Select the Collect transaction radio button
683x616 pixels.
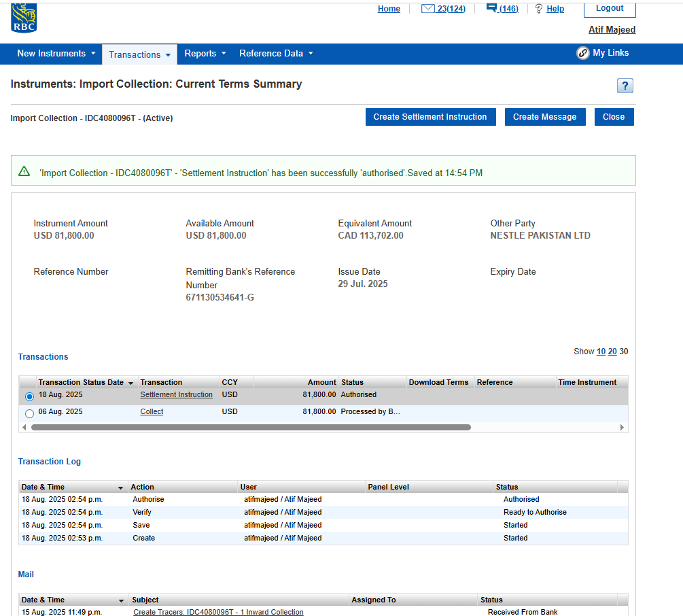point(29,413)
